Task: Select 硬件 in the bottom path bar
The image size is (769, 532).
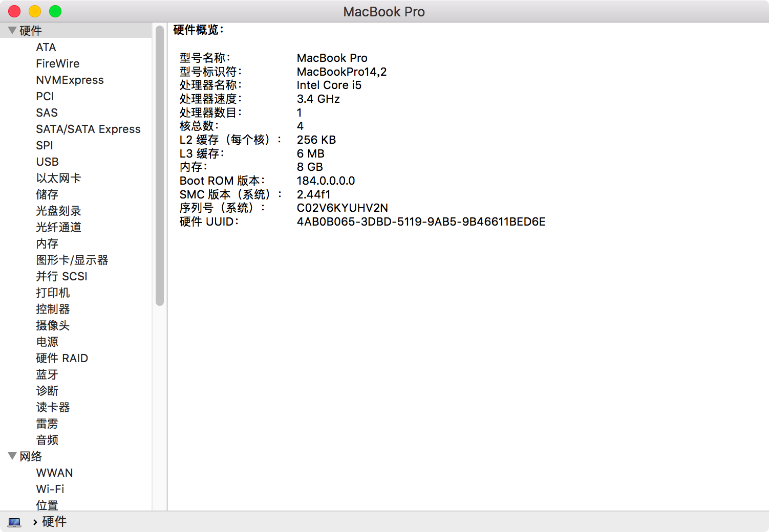Action: coord(54,522)
